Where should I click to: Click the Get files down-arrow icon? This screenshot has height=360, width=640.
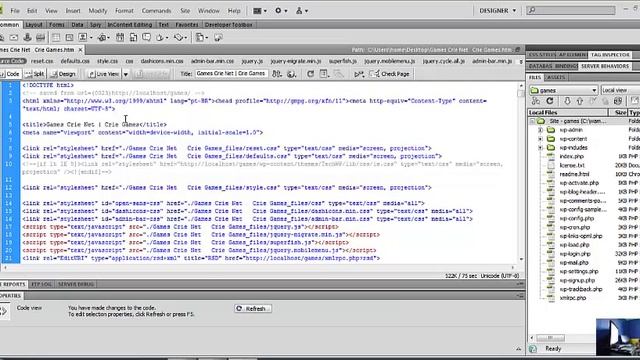567,101
